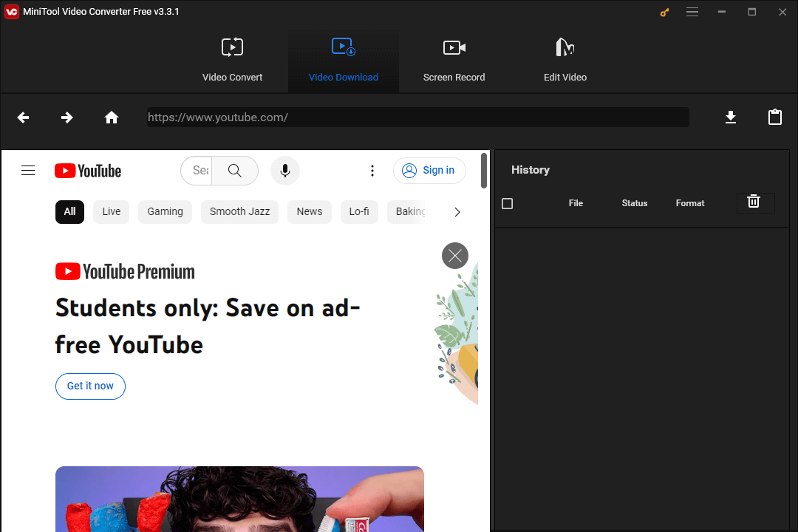The height and width of the screenshot is (532, 798).
Task: Select the All filter chip
Action: [69, 212]
